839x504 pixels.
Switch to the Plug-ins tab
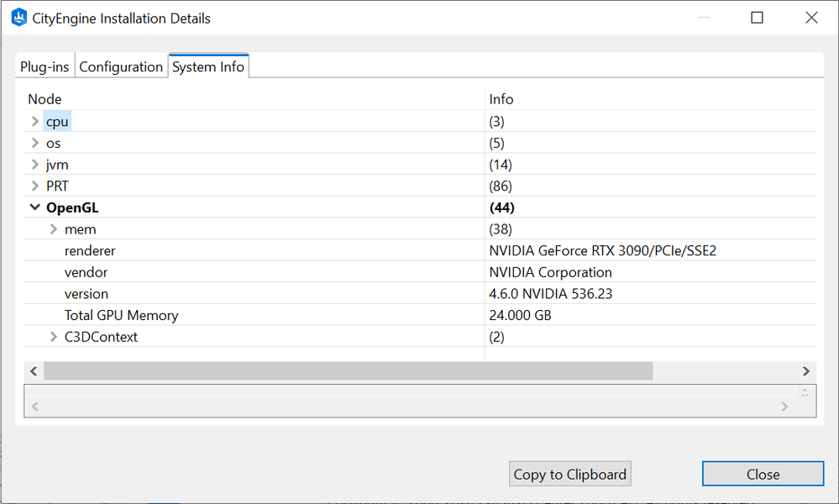point(45,67)
